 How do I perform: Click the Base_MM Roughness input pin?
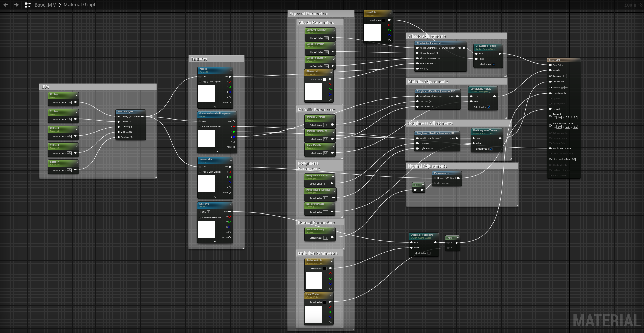(x=550, y=82)
